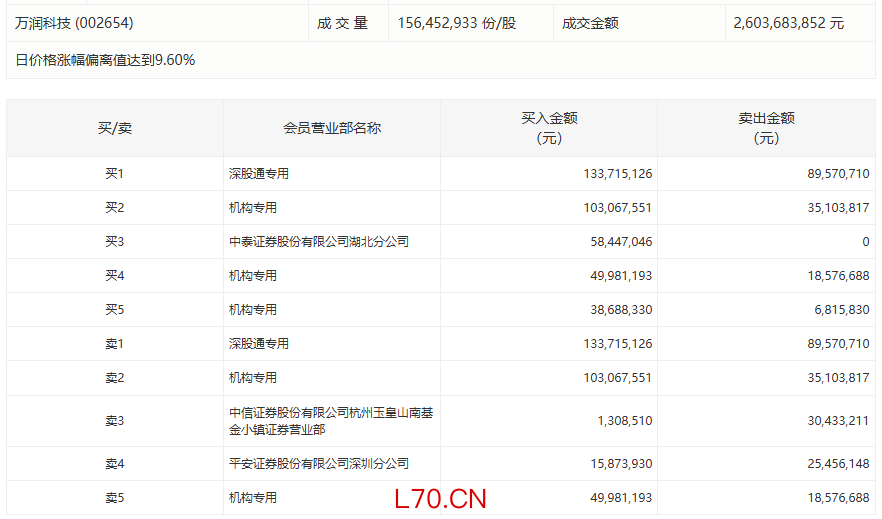This screenshot has width=882, height=519.
Task: Click the 2,603,683,852 元 turnover value
Action: click(x=789, y=22)
